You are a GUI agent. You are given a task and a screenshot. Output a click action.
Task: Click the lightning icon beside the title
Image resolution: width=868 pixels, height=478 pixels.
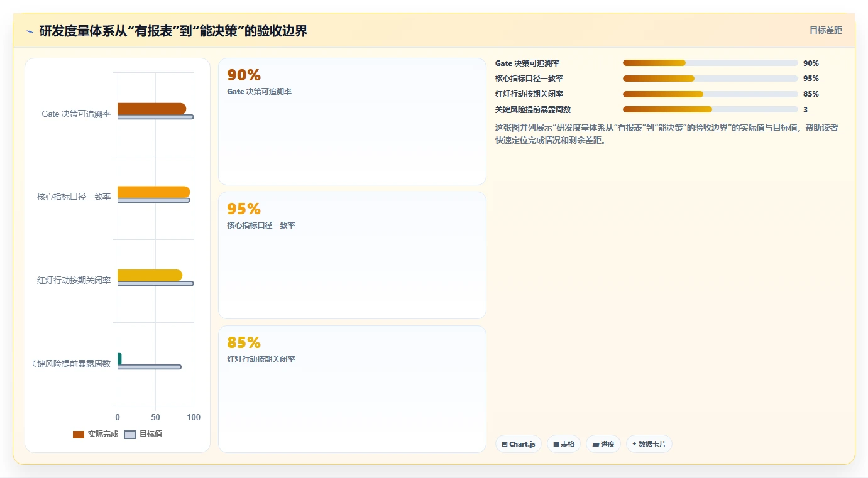(x=30, y=31)
